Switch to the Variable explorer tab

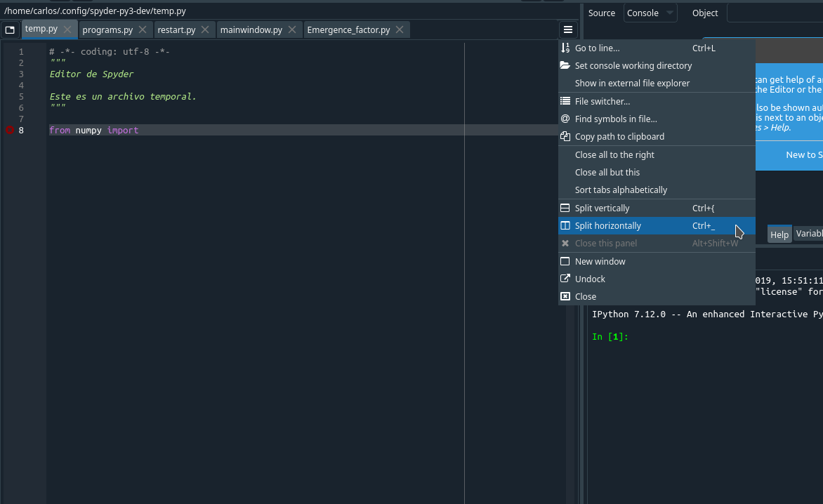[808, 234]
